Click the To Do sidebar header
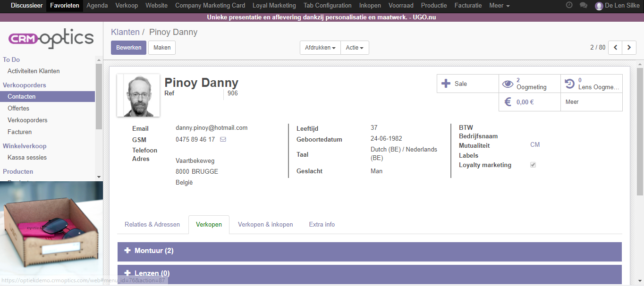This screenshot has height=287, width=644. point(11,60)
